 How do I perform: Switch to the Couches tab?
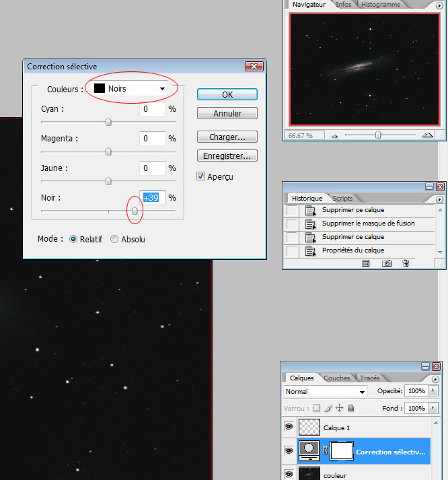(336, 378)
